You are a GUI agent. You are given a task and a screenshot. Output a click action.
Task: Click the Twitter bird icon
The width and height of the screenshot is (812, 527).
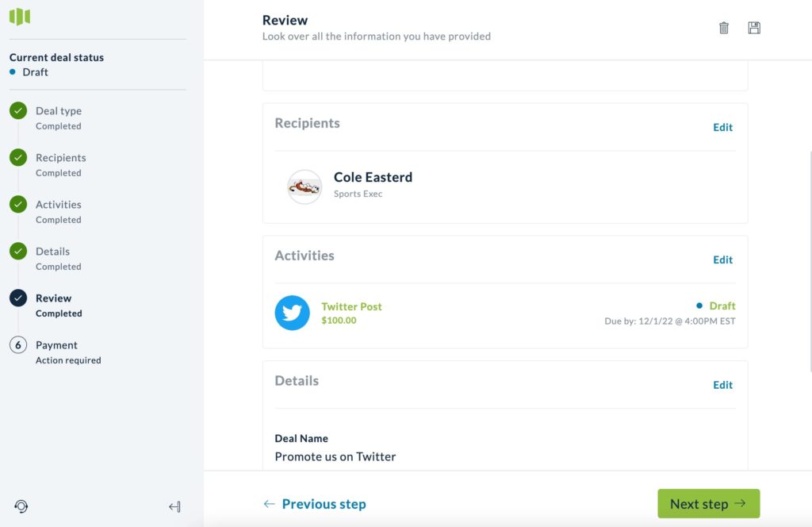(x=292, y=313)
